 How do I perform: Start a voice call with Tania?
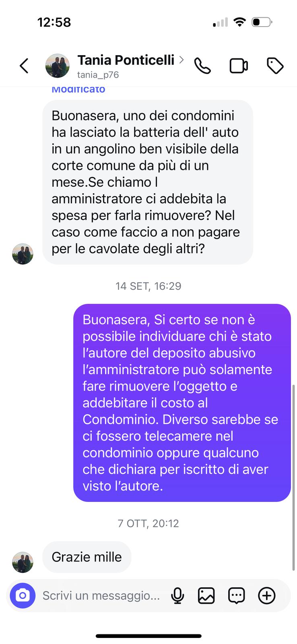tap(202, 66)
